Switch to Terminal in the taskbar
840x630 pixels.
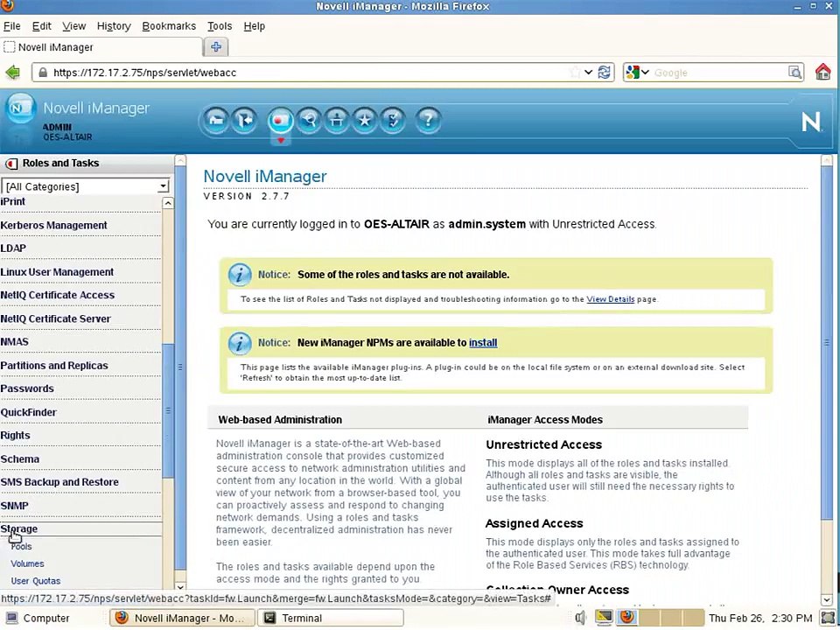click(x=330, y=618)
